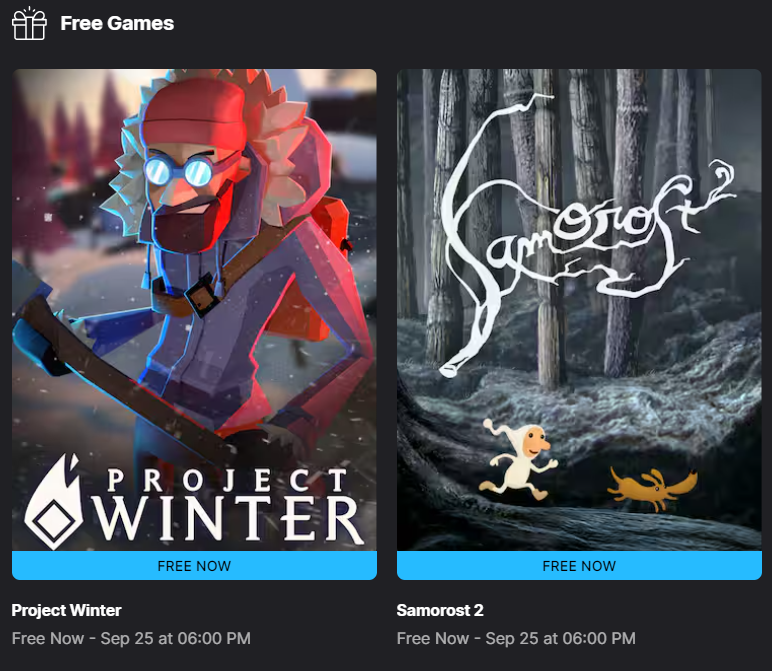Open the Samorost 2 cover art

pos(579,310)
